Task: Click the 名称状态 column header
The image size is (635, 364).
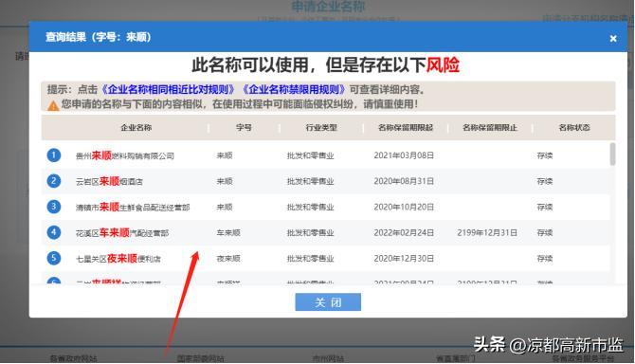Action: (x=574, y=128)
